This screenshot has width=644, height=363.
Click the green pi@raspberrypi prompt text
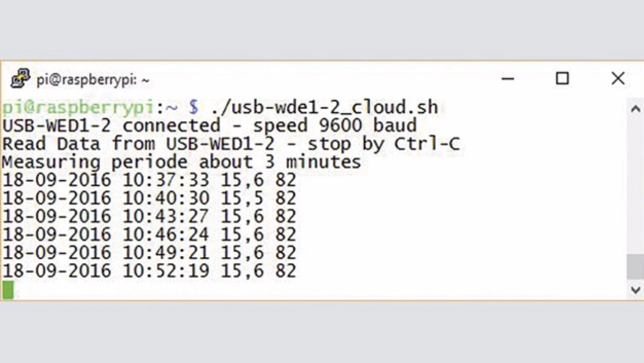click(x=77, y=108)
